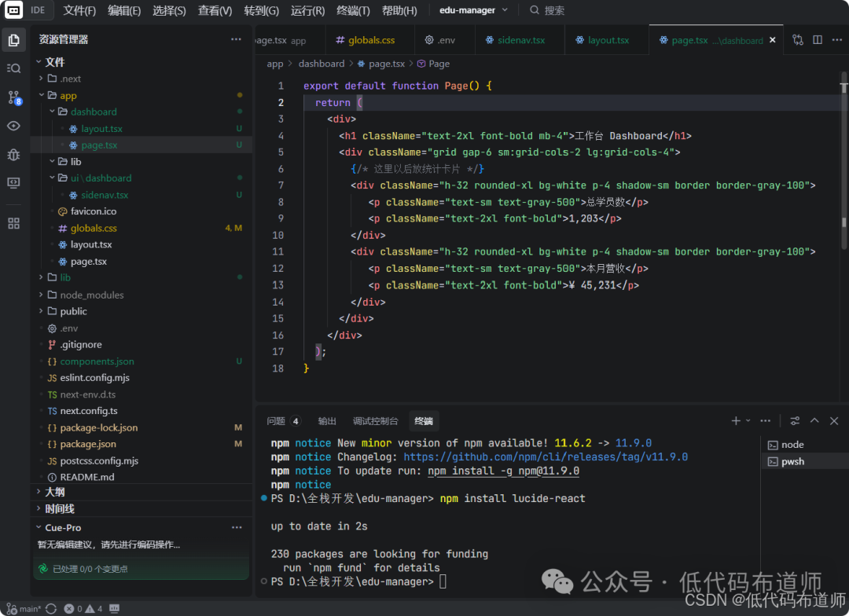Click the new terminal plus icon
The image size is (849, 616).
[736, 421]
